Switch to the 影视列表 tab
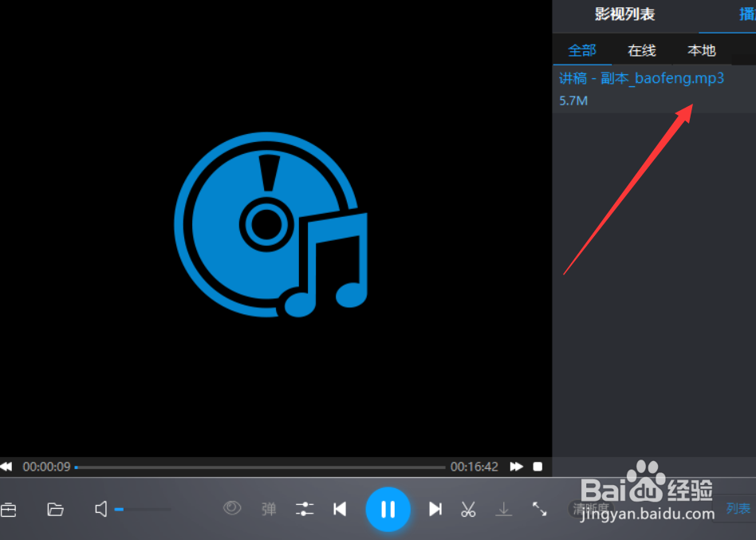Screen dimensions: 756x540 [x=625, y=14]
